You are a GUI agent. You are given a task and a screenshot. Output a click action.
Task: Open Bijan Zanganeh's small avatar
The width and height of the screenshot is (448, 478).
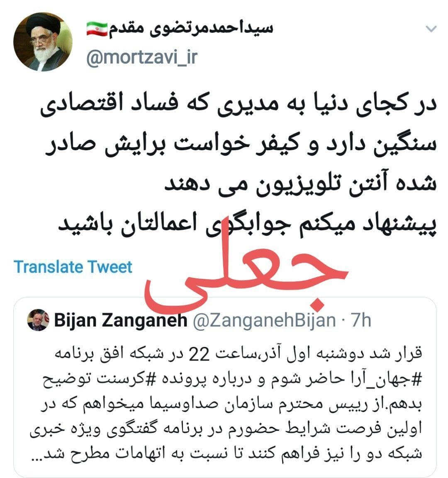[38, 320]
